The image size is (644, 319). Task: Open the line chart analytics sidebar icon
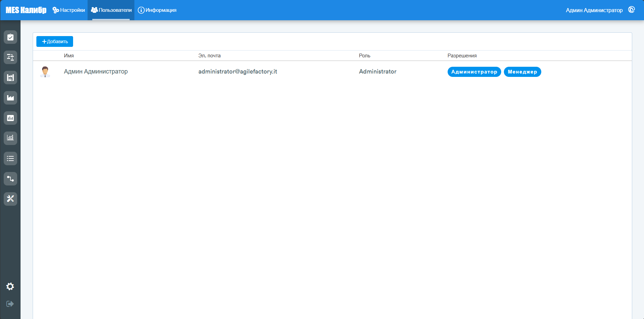[x=10, y=138]
